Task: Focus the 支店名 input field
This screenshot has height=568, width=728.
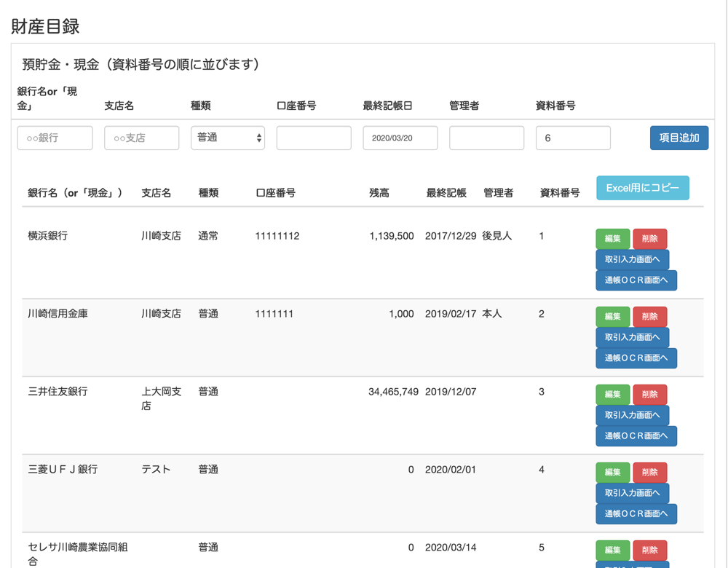Action: click(x=141, y=138)
